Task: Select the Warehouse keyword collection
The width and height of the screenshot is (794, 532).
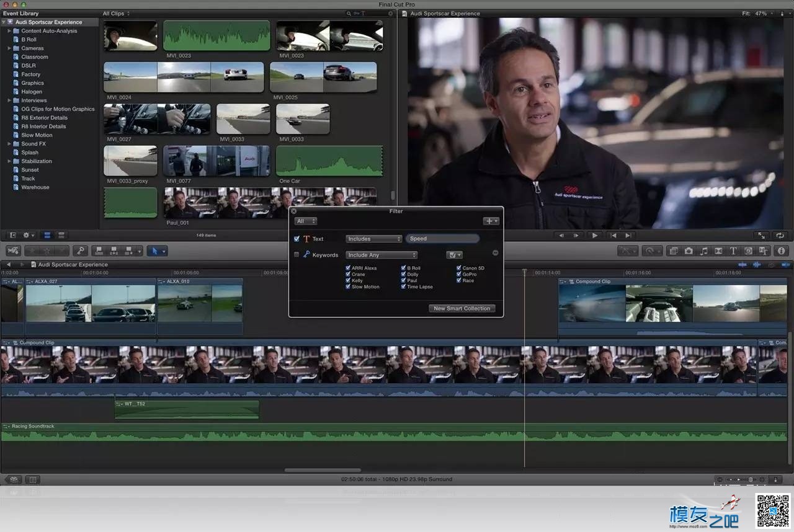Action: (x=35, y=187)
